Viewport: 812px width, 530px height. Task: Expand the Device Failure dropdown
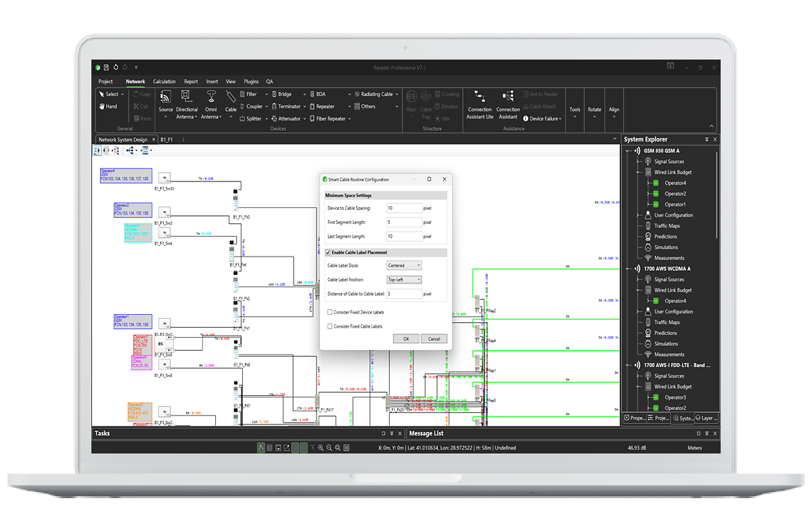(545, 118)
